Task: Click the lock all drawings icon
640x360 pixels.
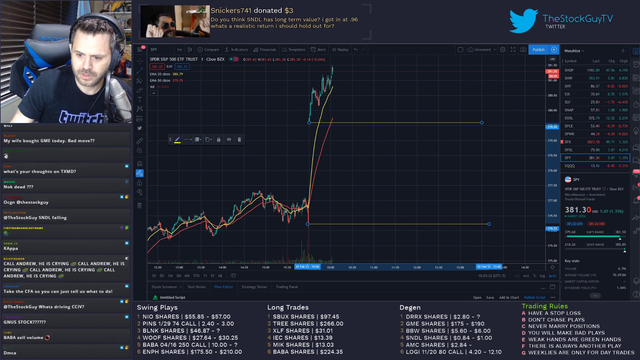Action: tap(140, 182)
